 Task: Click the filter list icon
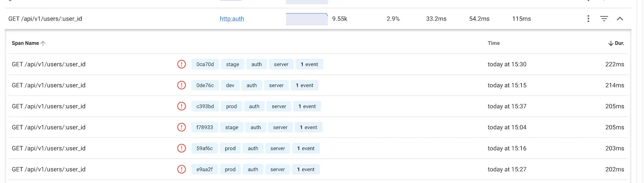(604, 19)
